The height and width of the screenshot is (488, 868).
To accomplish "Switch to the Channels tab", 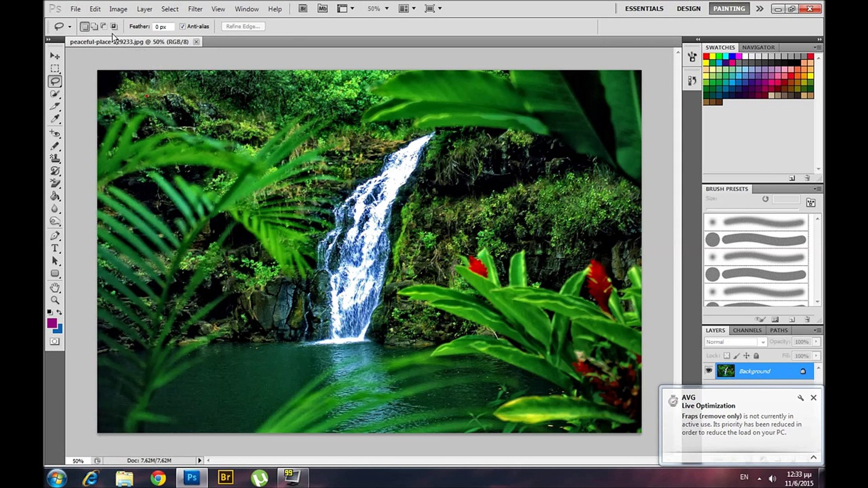I will pos(747,330).
